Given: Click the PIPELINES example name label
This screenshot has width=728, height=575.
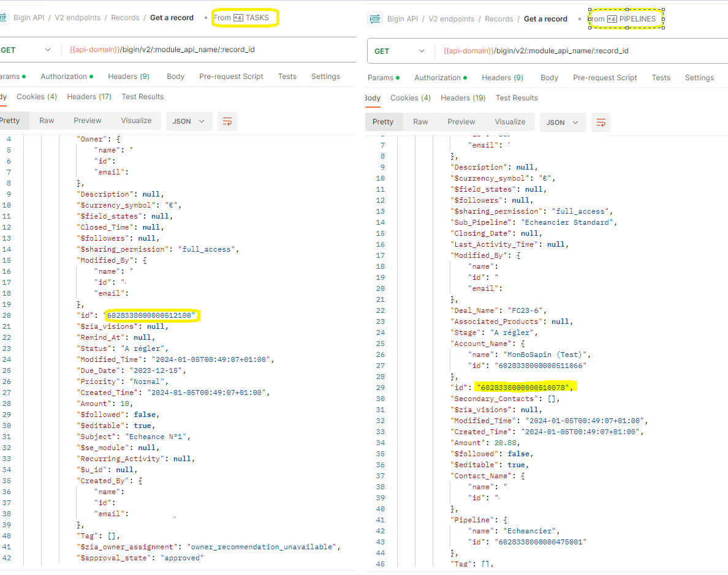Looking at the screenshot, I should (637, 19).
